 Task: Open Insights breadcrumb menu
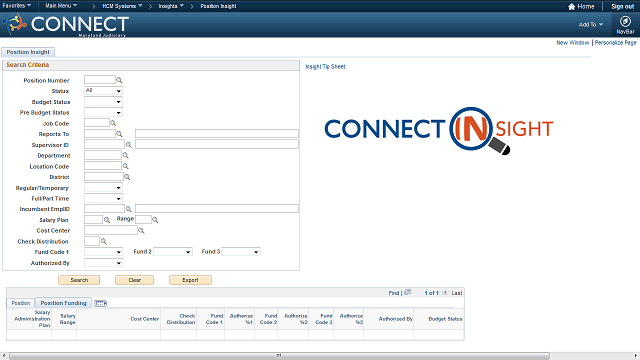[171, 6]
